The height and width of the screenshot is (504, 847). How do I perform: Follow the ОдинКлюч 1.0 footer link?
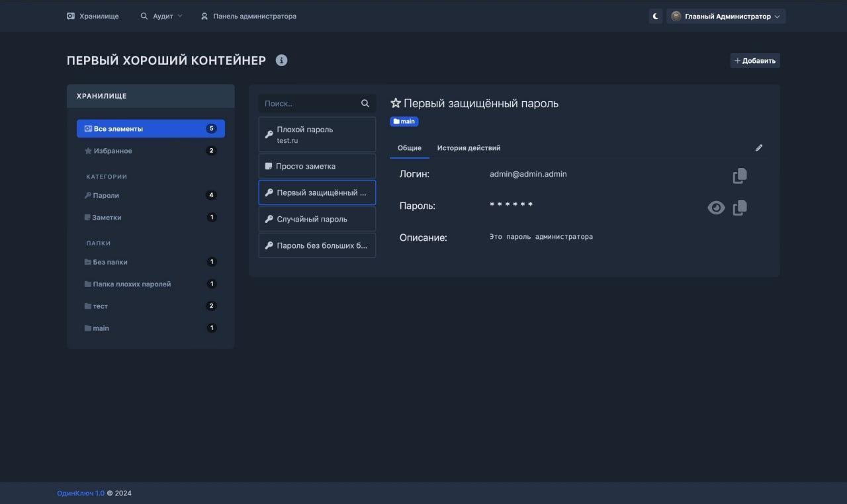coord(80,493)
